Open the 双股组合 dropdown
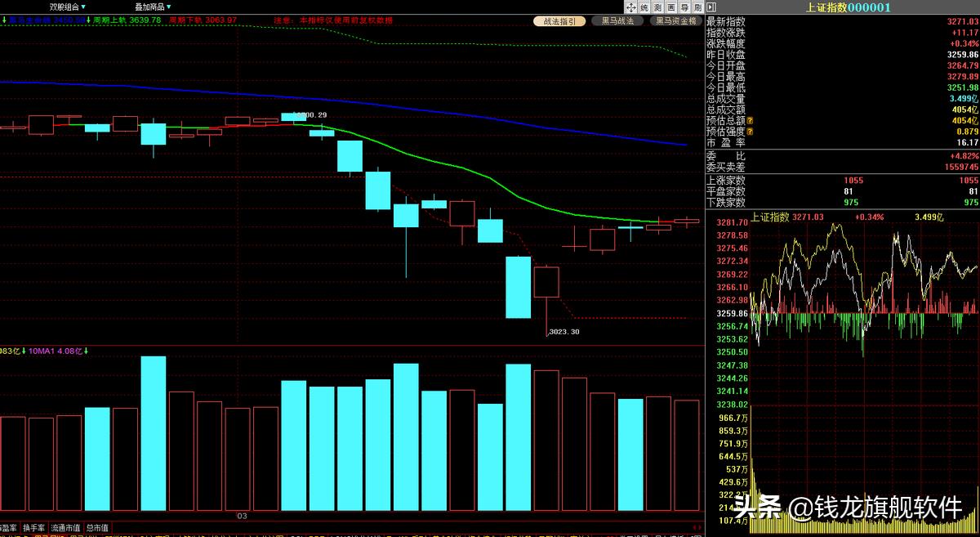The width and height of the screenshot is (980, 537). [67, 7]
